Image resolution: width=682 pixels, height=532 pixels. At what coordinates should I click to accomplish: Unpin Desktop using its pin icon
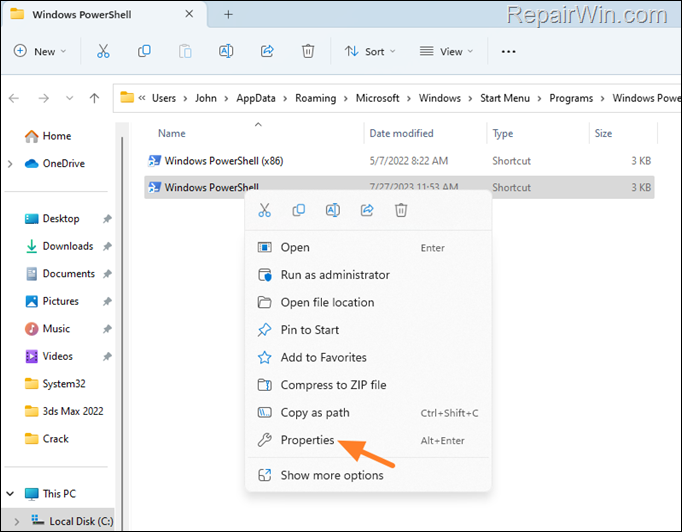coord(107,219)
